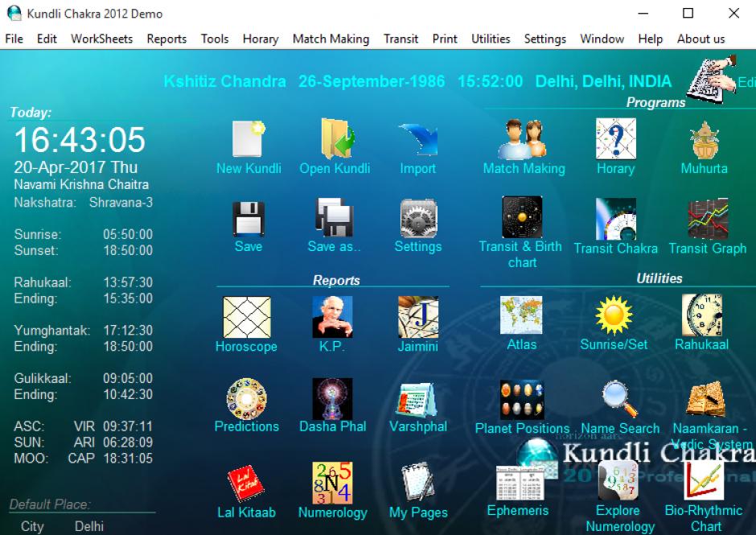The width and height of the screenshot is (756, 535).
Task: Click MOO value CAP 18:31:05
Action: point(110,459)
